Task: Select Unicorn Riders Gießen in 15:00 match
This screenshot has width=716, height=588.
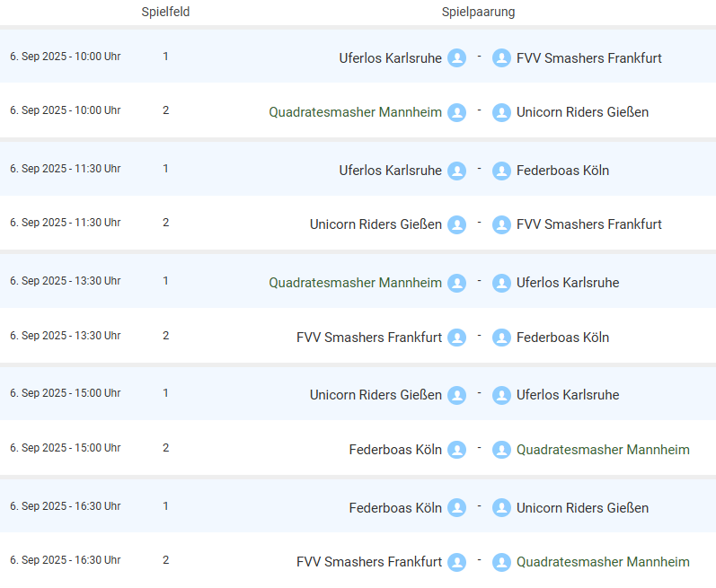Action: tap(376, 395)
